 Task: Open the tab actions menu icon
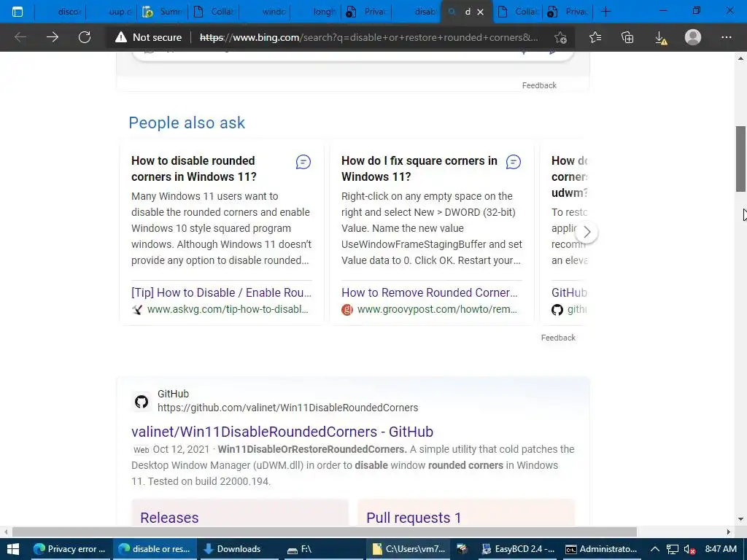(x=18, y=12)
